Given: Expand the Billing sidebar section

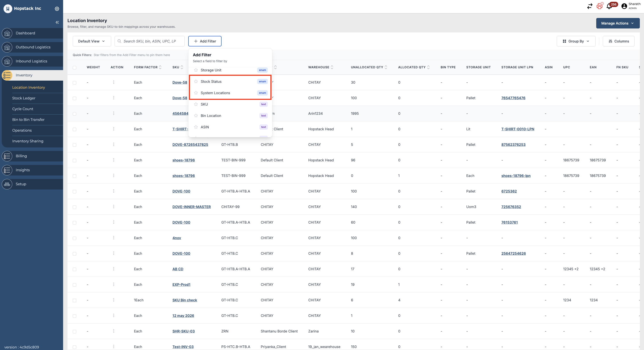Looking at the screenshot, I should (32, 156).
